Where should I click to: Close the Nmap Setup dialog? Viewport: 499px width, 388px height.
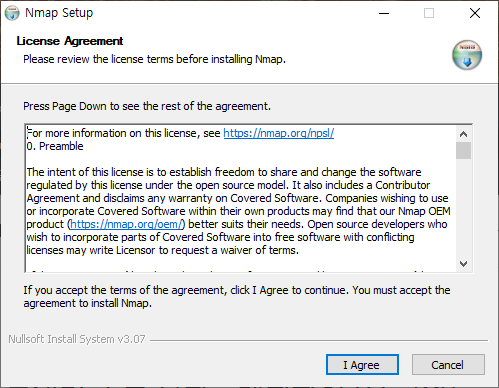pyautogui.click(x=475, y=13)
